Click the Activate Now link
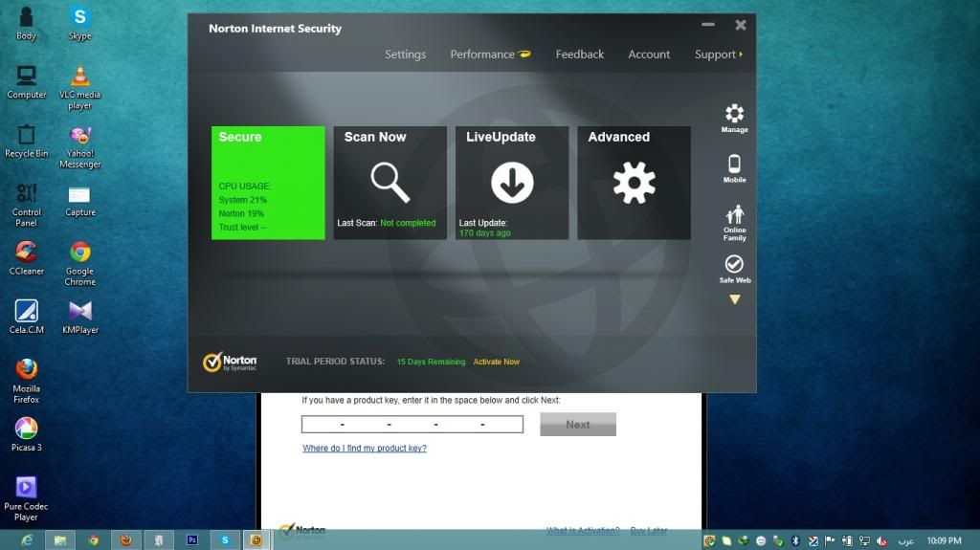Image resolution: width=980 pixels, height=550 pixels. pos(497,362)
